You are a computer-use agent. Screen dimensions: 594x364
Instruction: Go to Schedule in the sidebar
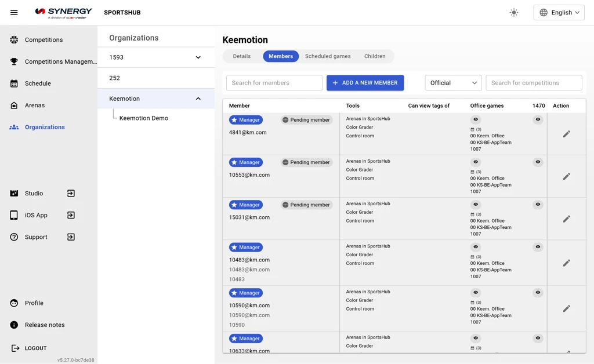click(x=38, y=83)
